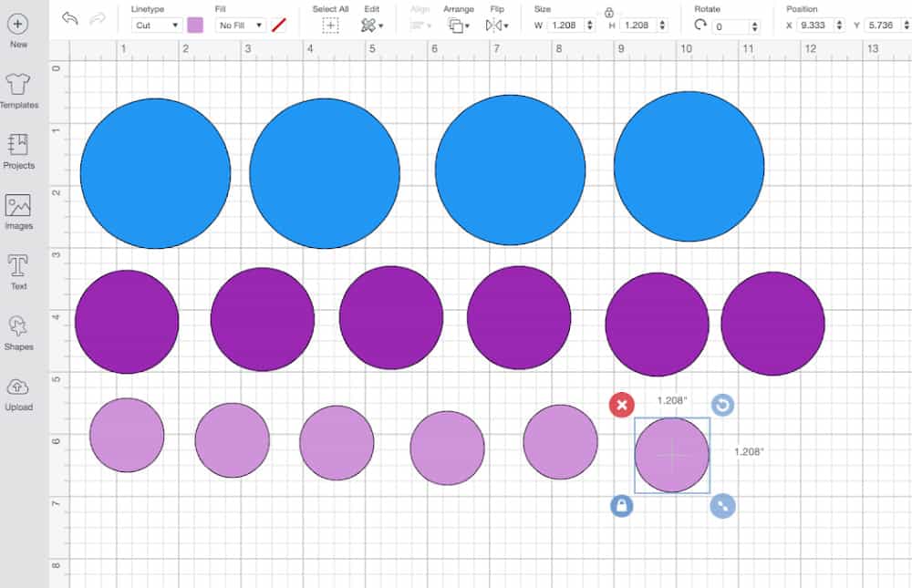Screen dimensions: 912x588
Task: Click the Position X field
Action: [x=814, y=25]
